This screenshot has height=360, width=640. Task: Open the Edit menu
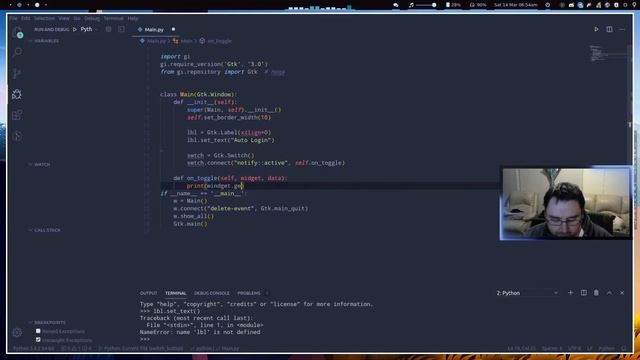point(26,18)
